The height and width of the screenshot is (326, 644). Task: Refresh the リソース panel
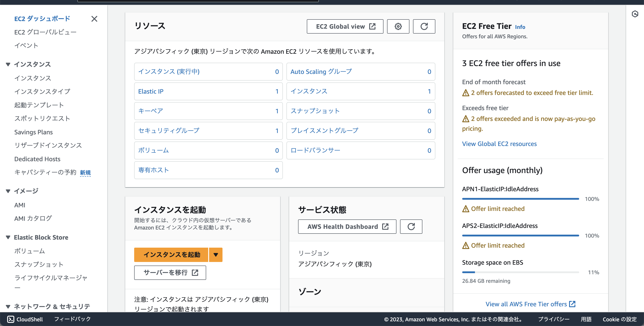point(424,26)
